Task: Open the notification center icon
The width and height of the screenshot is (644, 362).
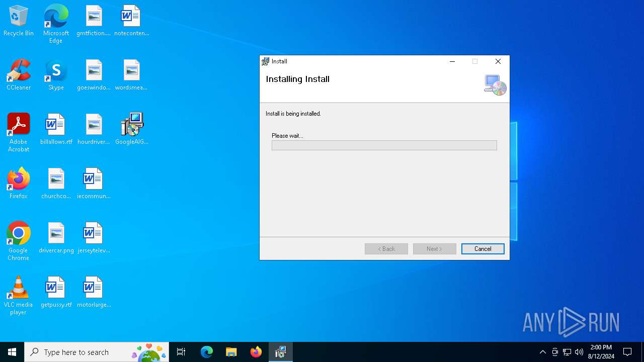Action: pos(627,352)
